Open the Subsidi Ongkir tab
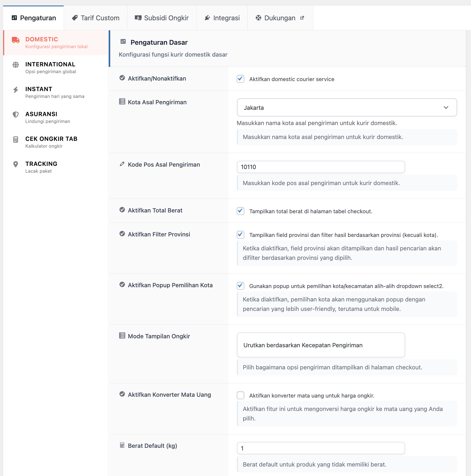Image resolution: width=471 pixels, height=476 pixels. pyautogui.click(x=162, y=18)
